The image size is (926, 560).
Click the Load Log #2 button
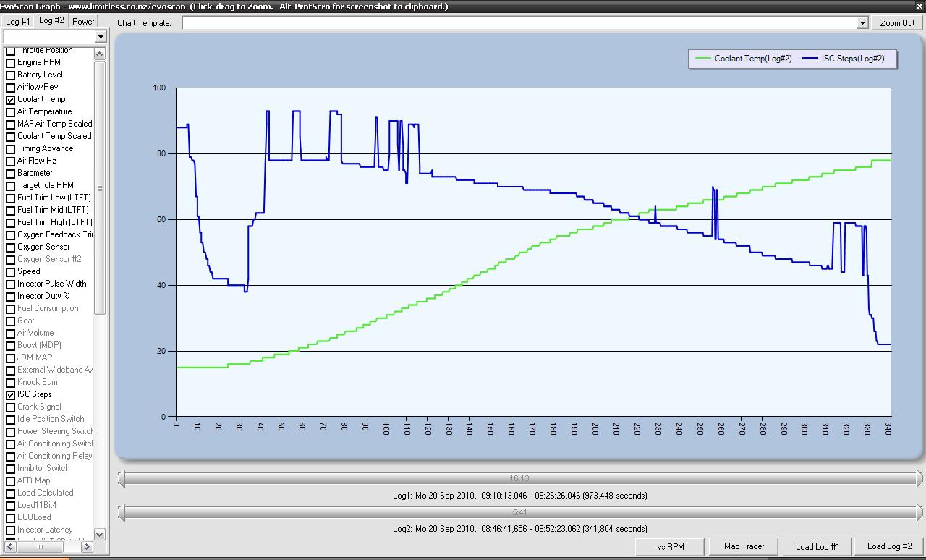pos(889,547)
